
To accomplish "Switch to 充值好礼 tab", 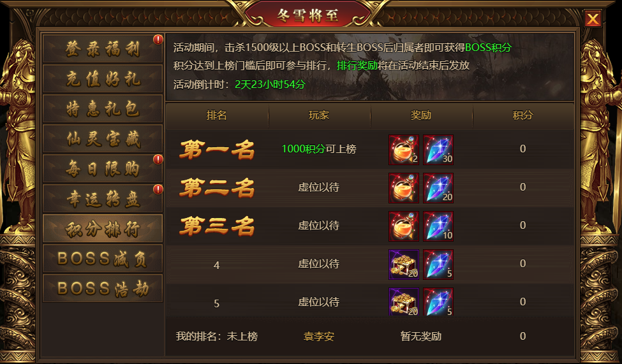I will point(103,78).
